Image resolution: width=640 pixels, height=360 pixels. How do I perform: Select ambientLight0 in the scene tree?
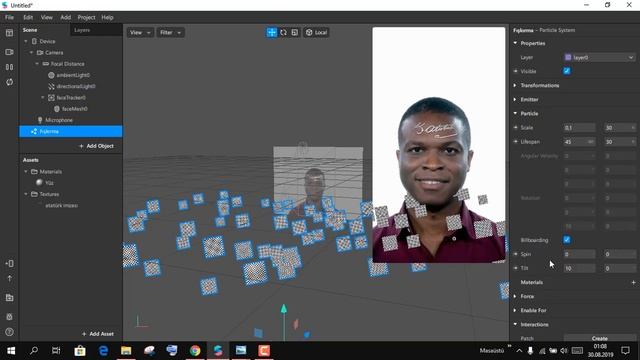(73, 75)
